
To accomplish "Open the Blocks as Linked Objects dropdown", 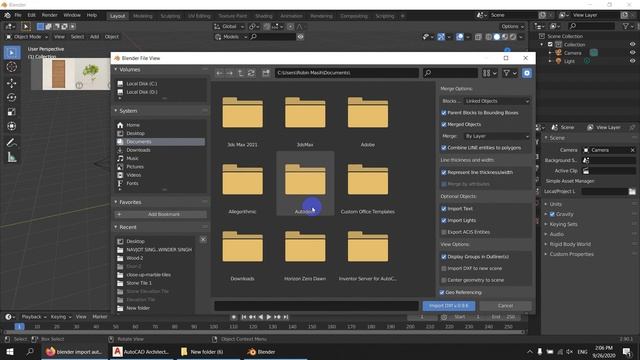I will coord(497,101).
